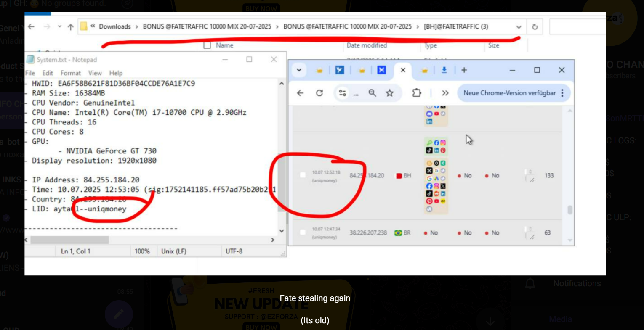Click 100% zoom in Notepad status bar

(x=142, y=251)
